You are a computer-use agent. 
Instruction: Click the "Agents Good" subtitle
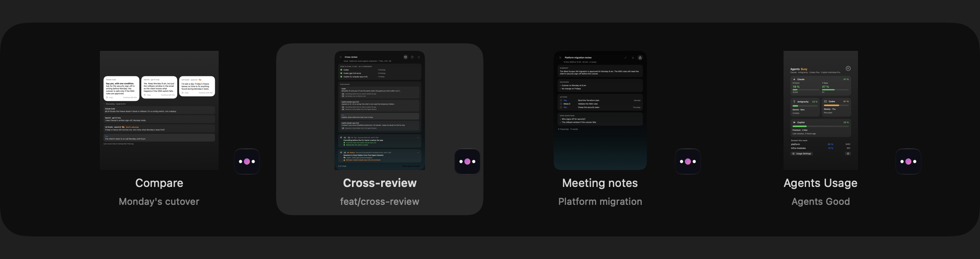coord(820,202)
